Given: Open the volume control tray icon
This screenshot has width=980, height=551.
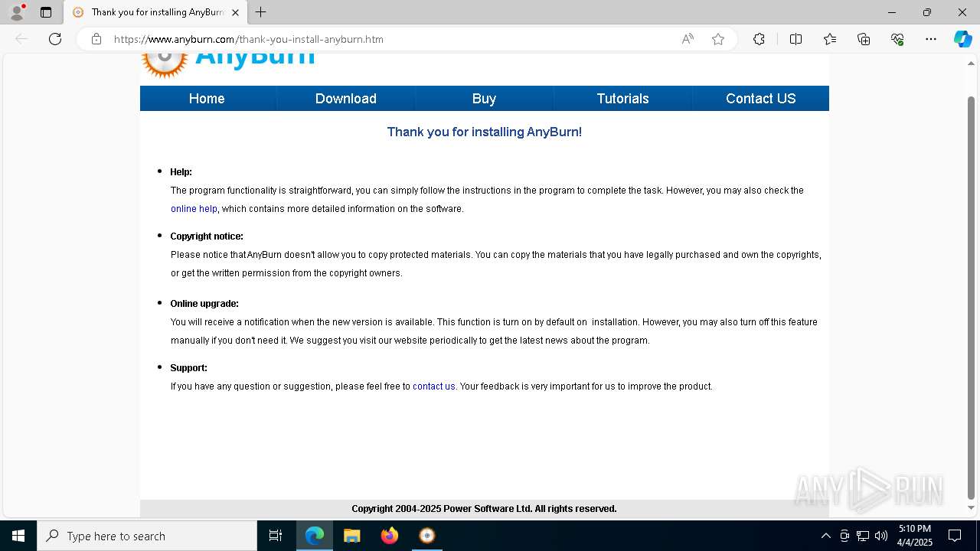Looking at the screenshot, I should click(881, 536).
